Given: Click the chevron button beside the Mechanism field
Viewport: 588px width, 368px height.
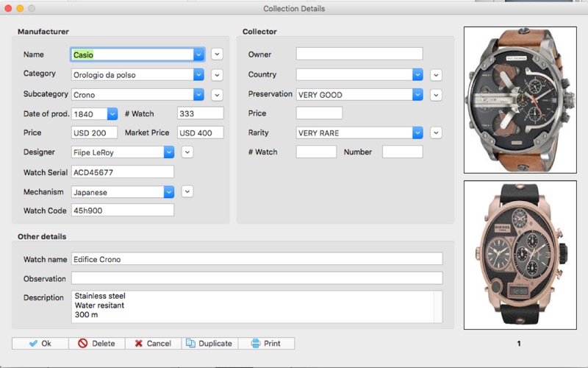Looking at the screenshot, I should click(x=187, y=191).
